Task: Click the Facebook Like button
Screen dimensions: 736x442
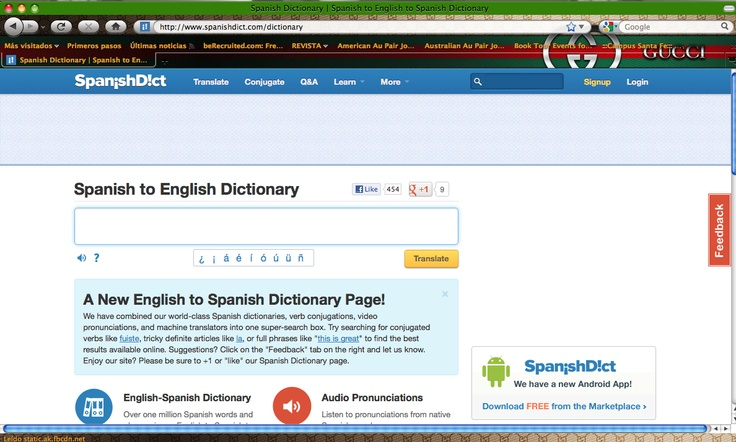Action: (366, 189)
